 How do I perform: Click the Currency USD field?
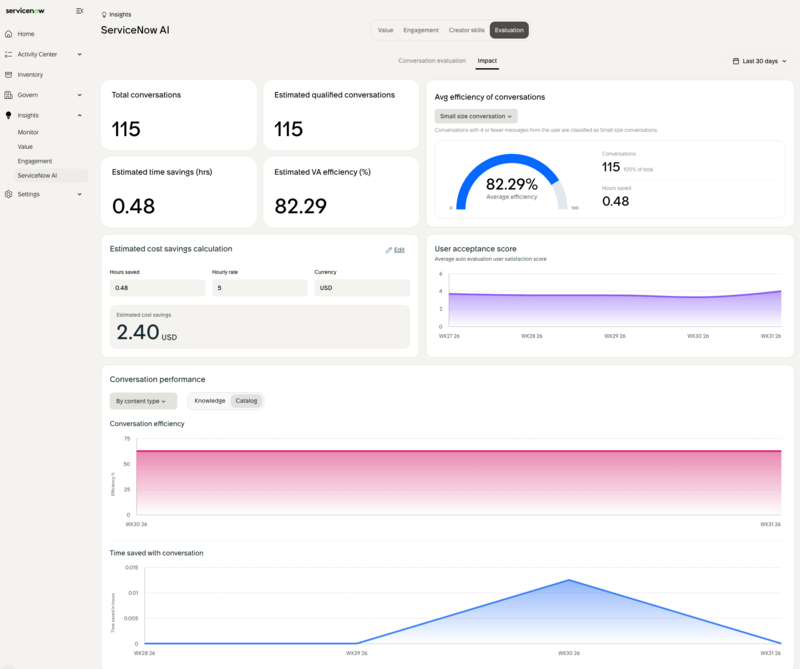pos(362,288)
